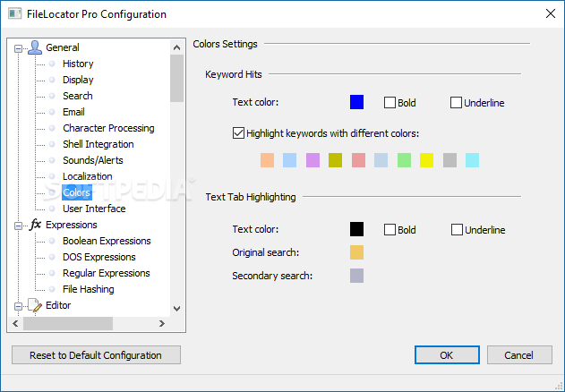Image resolution: width=565 pixels, height=392 pixels.
Task: Enable Bold for Keyword Hits
Action: coord(390,103)
